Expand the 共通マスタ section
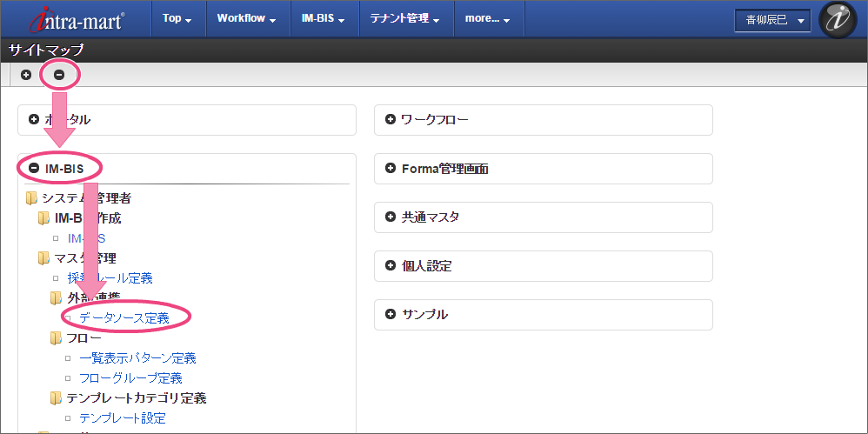 (391, 217)
